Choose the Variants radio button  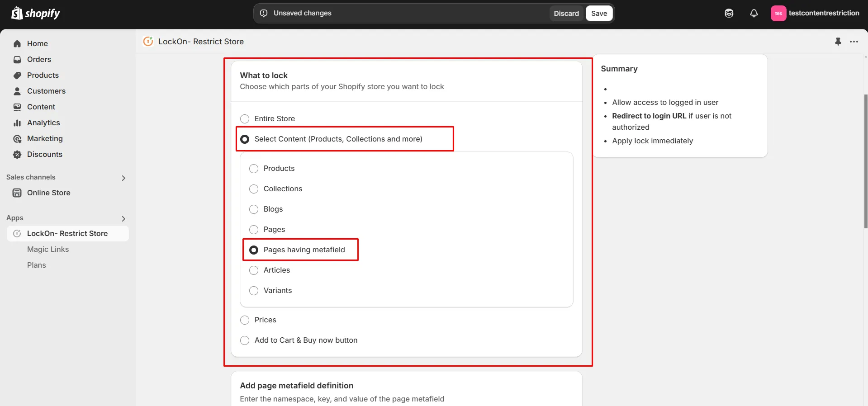[x=254, y=290]
